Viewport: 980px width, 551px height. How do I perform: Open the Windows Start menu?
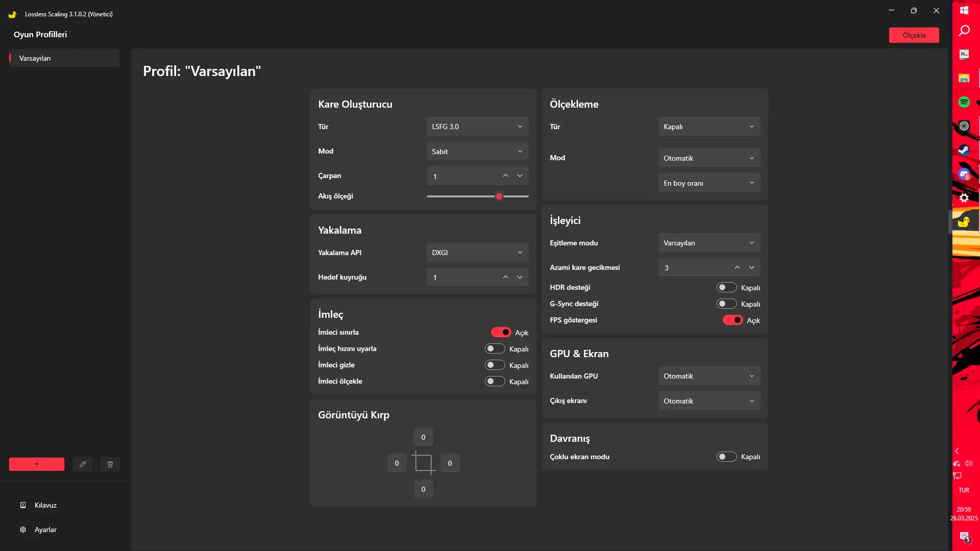(964, 10)
